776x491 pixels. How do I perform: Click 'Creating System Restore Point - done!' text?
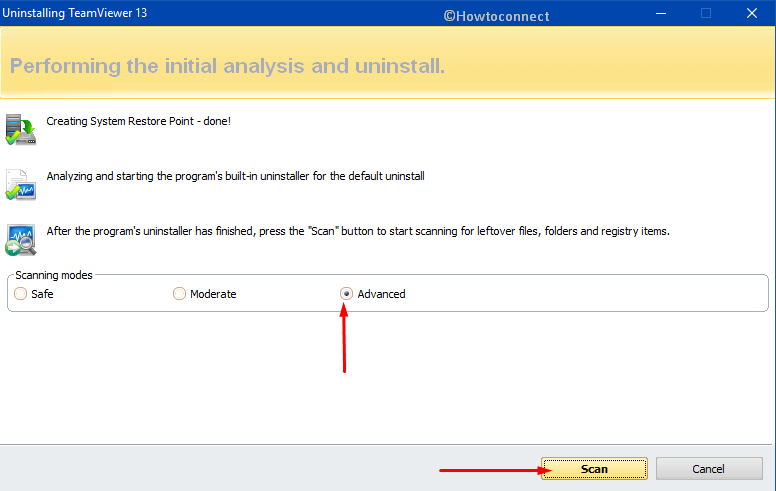tap(139, 121)
